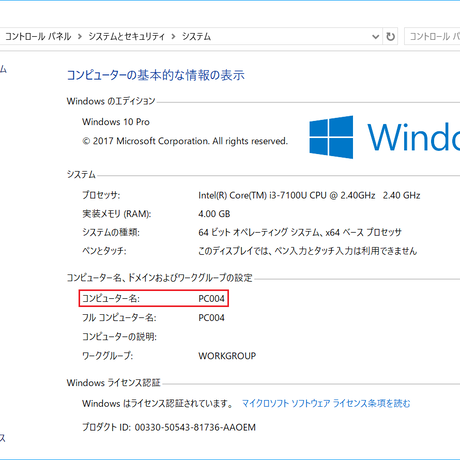Click the ペンとタッチ: label
This screenshot has width=460, height=460.
104,251
